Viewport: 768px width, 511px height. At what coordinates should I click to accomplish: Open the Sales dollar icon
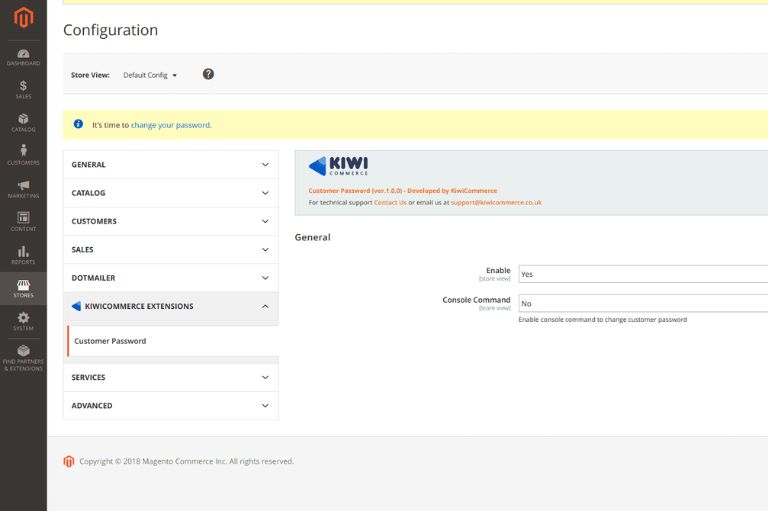[x=23, y=89]
